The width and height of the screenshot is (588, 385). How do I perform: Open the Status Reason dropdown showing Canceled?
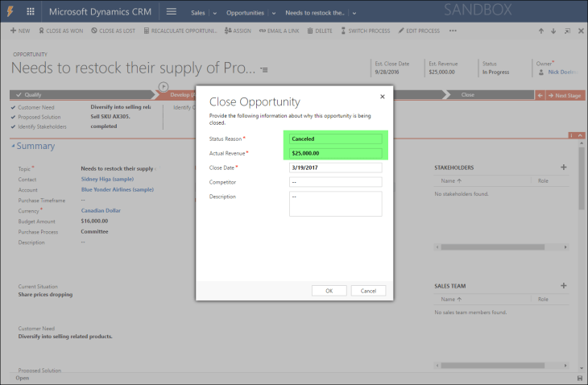[335, 139]
